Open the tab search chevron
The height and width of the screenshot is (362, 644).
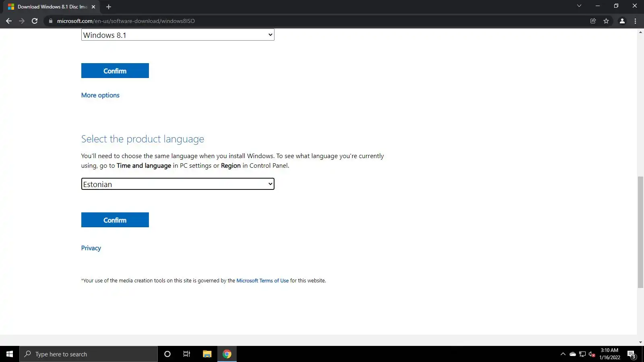[579, 6]
